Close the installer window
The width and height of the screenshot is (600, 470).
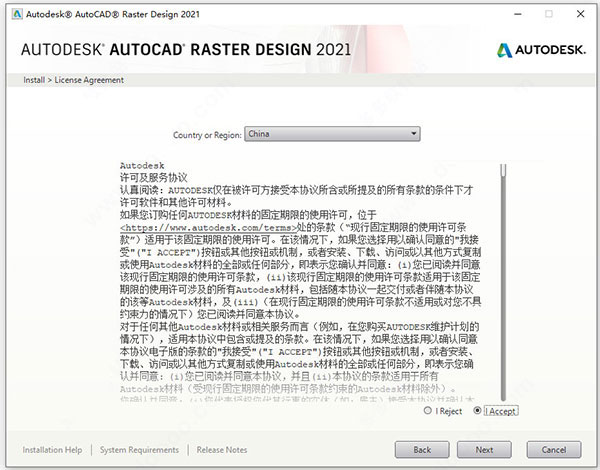[x=580, y=14]
